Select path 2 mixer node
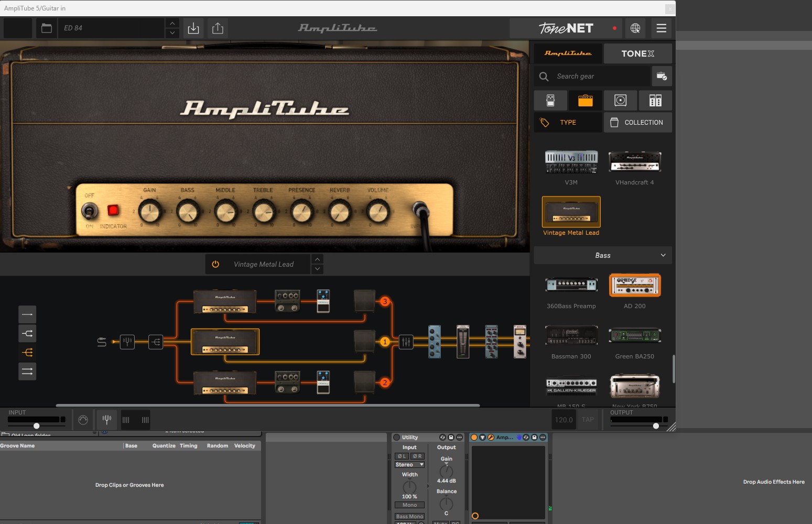This screenshot has height=524, width=812. [x=385, y=383]
